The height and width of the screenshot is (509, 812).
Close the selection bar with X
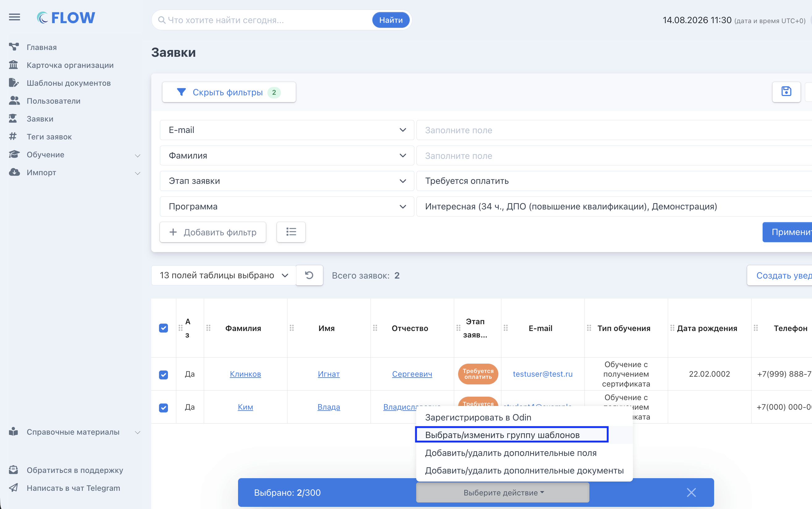click(691, 493)
